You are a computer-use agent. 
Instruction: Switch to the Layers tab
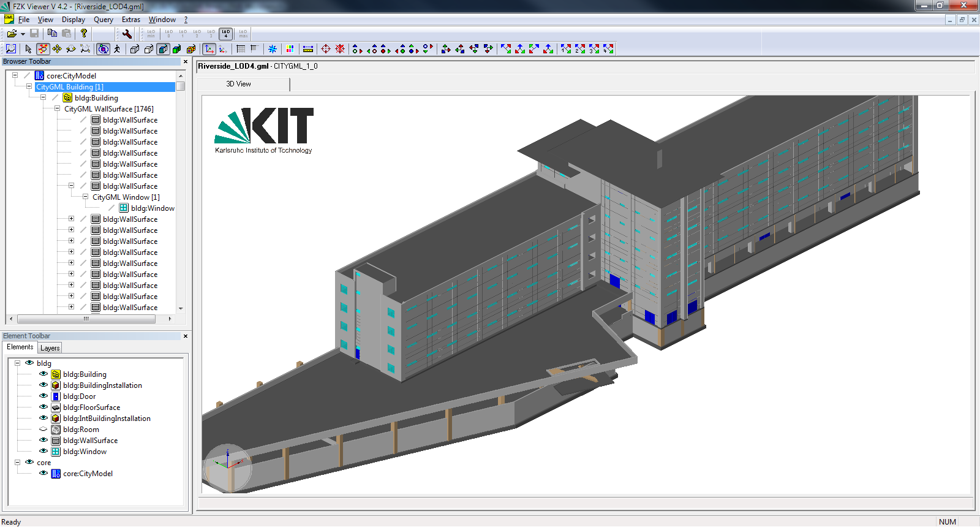tap(50, 348)
